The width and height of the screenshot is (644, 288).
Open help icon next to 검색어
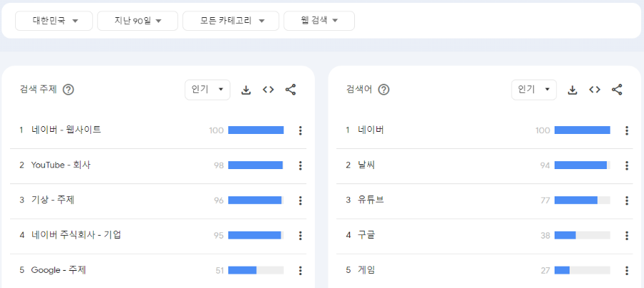[384, 90]
